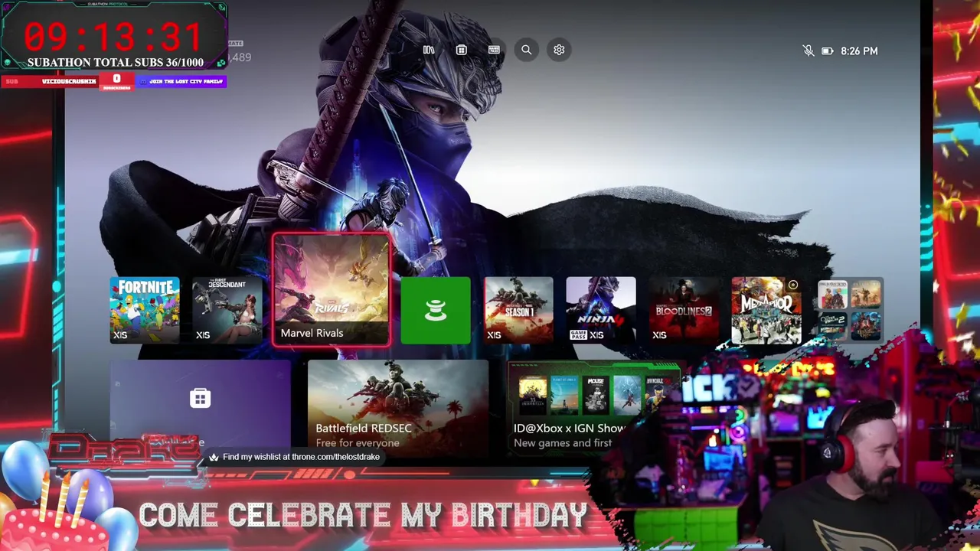Open My games & apps library icon
The height and width of the screenshot is (551, 980).
[429, 50]
